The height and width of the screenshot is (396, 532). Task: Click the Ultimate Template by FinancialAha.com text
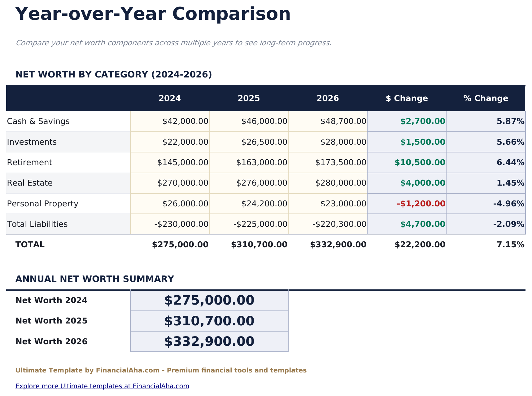(x=161, y=370)
